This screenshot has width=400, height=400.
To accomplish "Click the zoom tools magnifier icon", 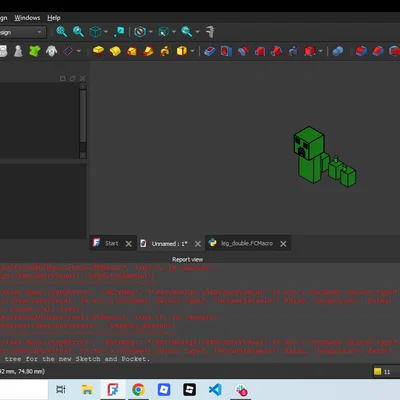I will pos(186,32).
